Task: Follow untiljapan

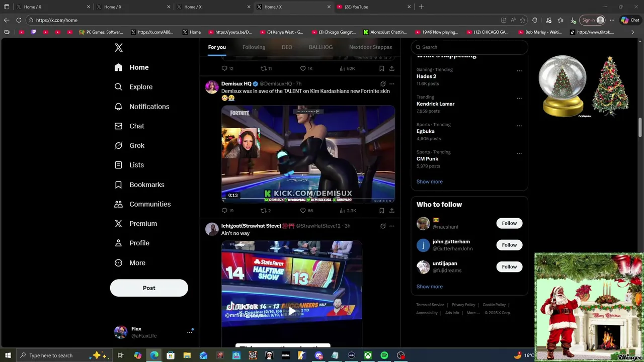Action: tap(509, 267)
